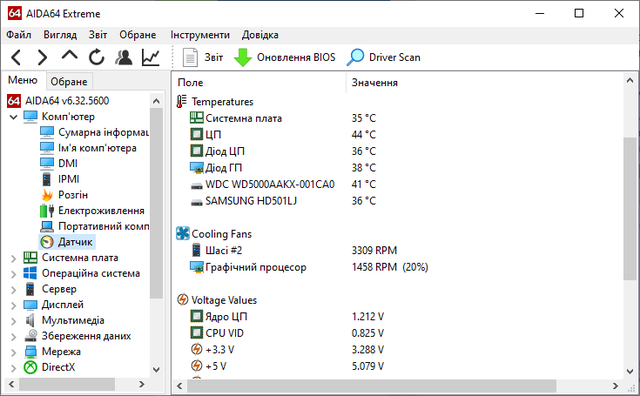Viewport: 640px width, 396px height.
Task: Click the Back navigation arrow
Action: (16, 58)
